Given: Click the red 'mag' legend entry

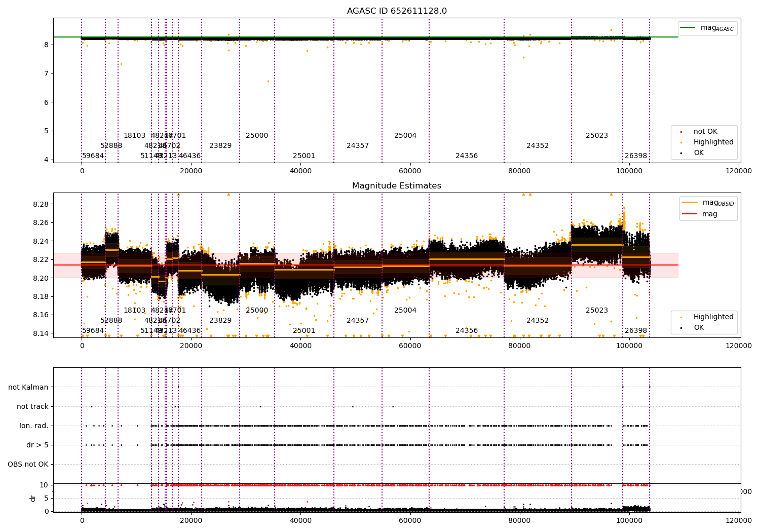Looking at the screenshot, I should (700, 214).
